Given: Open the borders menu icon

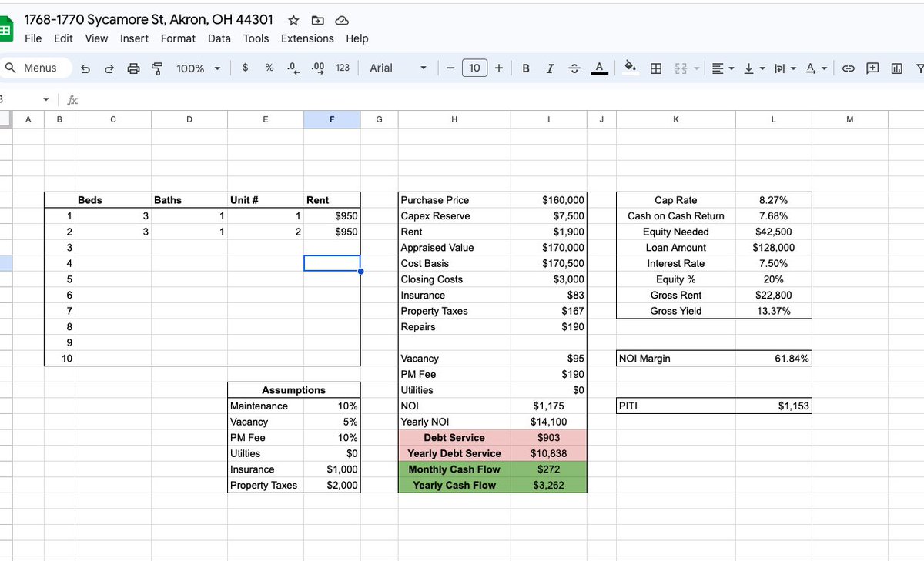Looking at the screenshot, I should pyautogui.click(x=656, y=68).
